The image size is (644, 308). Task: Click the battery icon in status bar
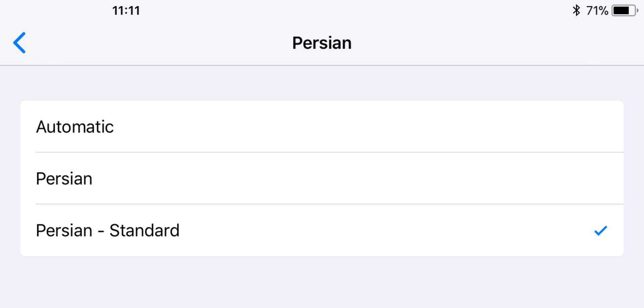(x=624, y=10)
